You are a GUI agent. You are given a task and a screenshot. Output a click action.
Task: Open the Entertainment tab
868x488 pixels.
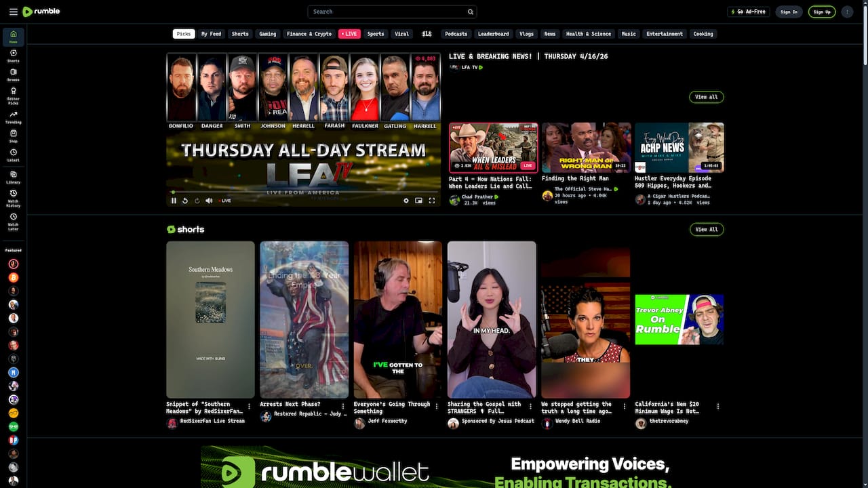click(665, 34)
